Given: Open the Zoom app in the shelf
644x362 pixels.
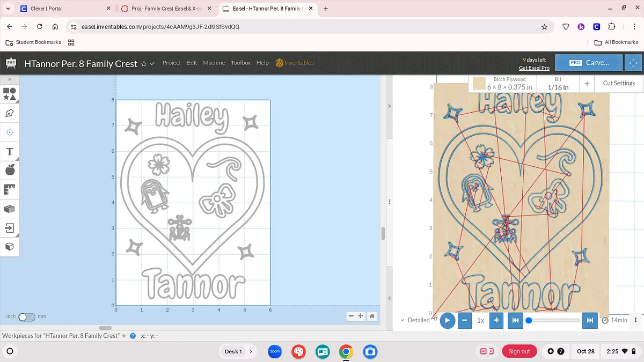Looking at the screenshot, I should (275, 351).
